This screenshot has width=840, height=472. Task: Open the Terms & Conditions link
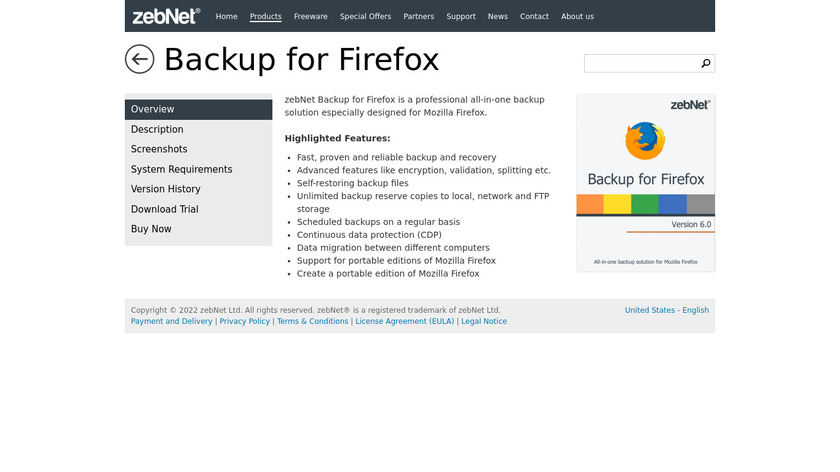[x=312, y=321]
